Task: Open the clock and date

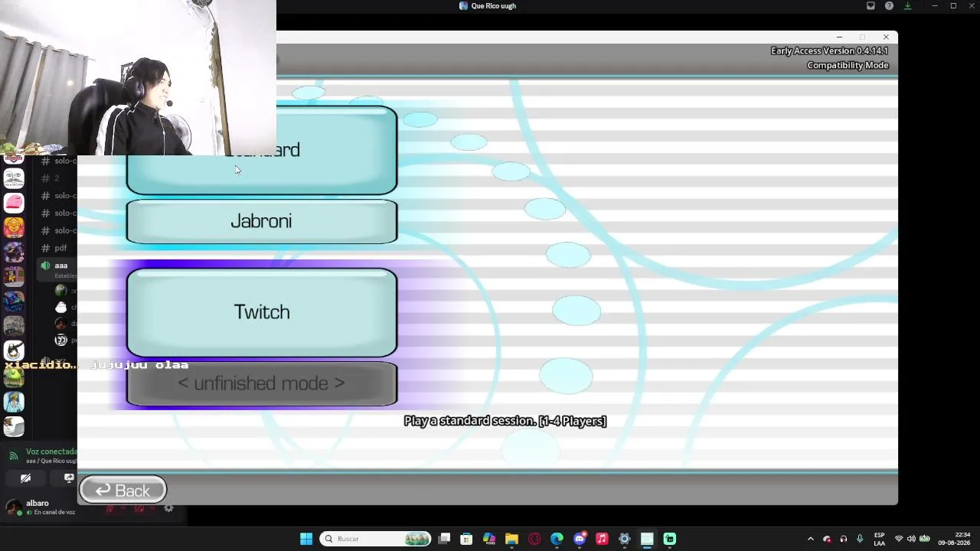Action: [954, 539]
